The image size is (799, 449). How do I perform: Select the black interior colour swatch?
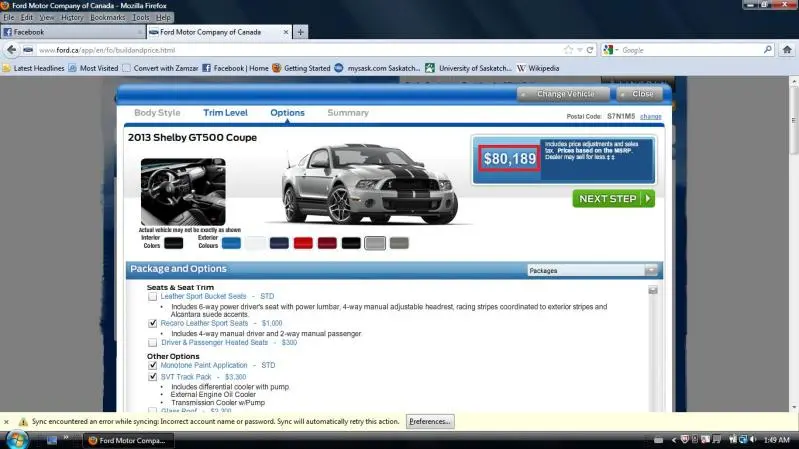(x=173, y=243)
